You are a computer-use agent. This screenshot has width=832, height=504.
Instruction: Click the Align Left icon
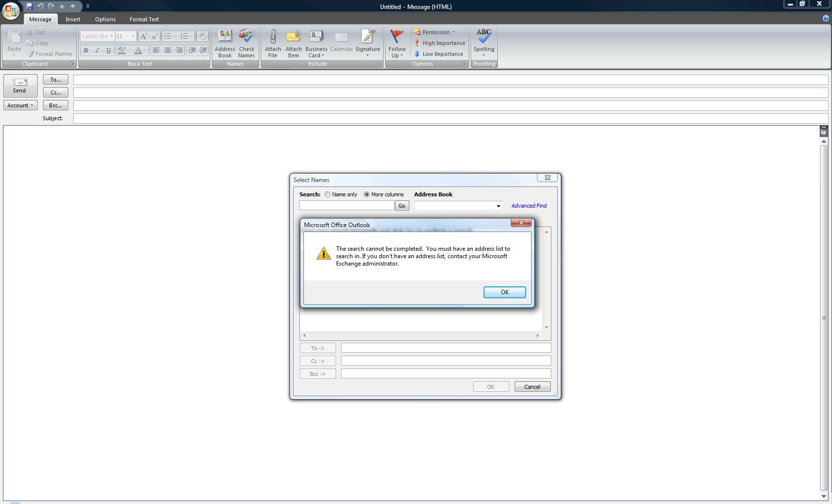[156, 50]
